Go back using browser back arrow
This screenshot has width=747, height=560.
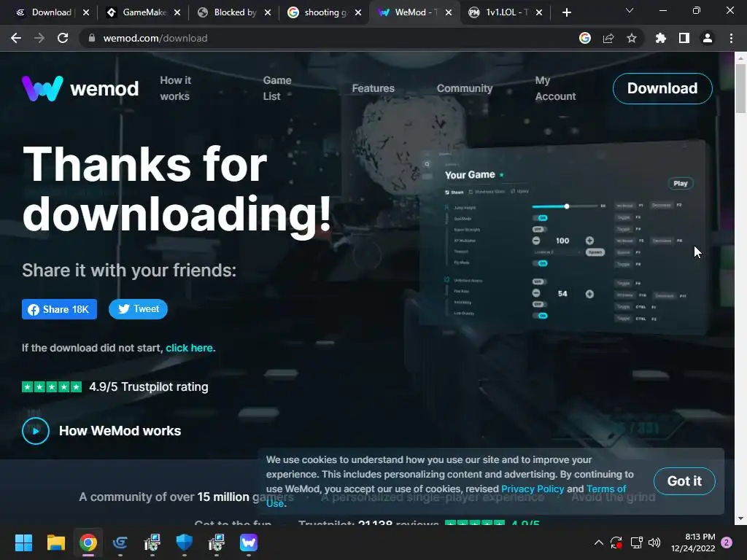pyautogui.click(x=16, y=38)
